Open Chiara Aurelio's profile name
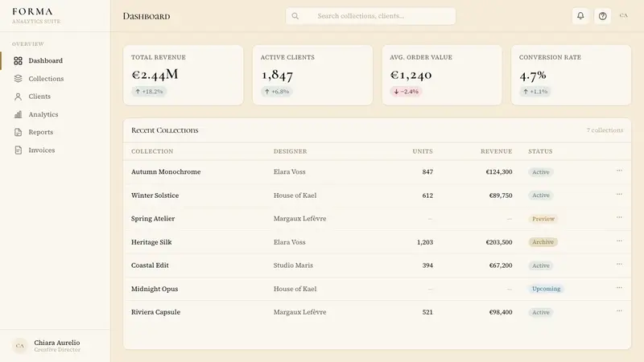The height and width of the screenshot is (362, 644). pos(57,343)
